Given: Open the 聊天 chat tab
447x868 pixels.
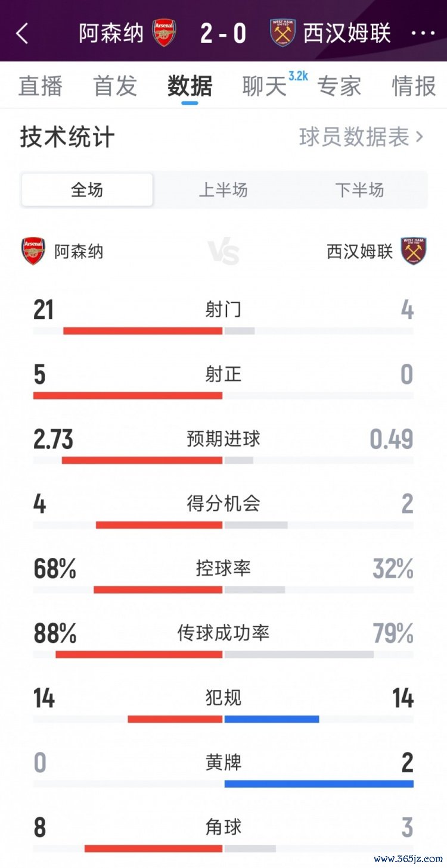Looking at the screenshot, I should (x=265, y=86).
